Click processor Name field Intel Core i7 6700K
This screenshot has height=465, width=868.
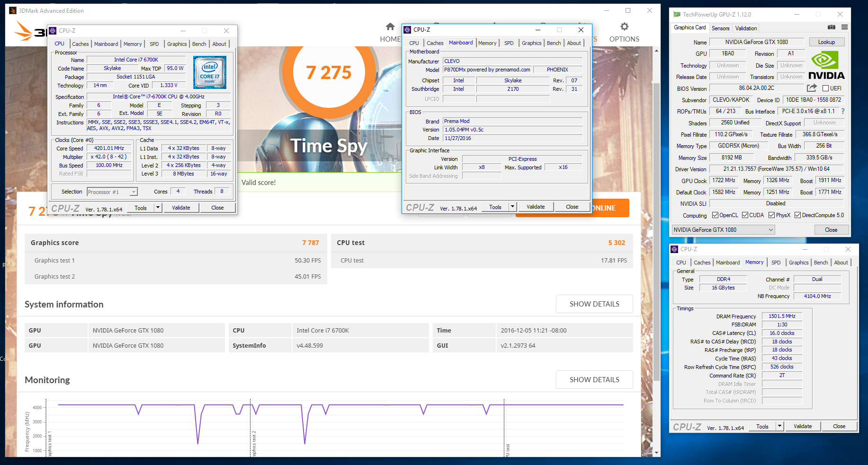coord(136,60)
